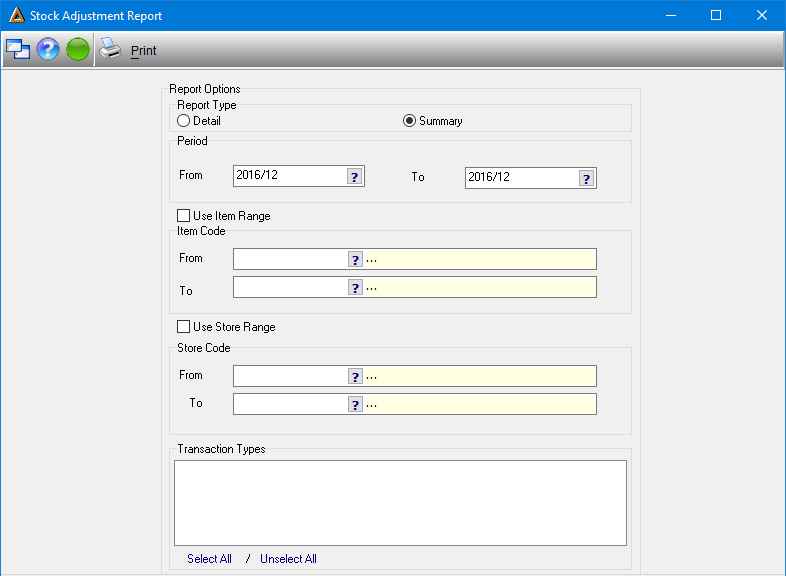Image resolution: width=786 pixels, height=576 pixels.
Task: Open lookup for Item Code From
Action: [355, 260]
